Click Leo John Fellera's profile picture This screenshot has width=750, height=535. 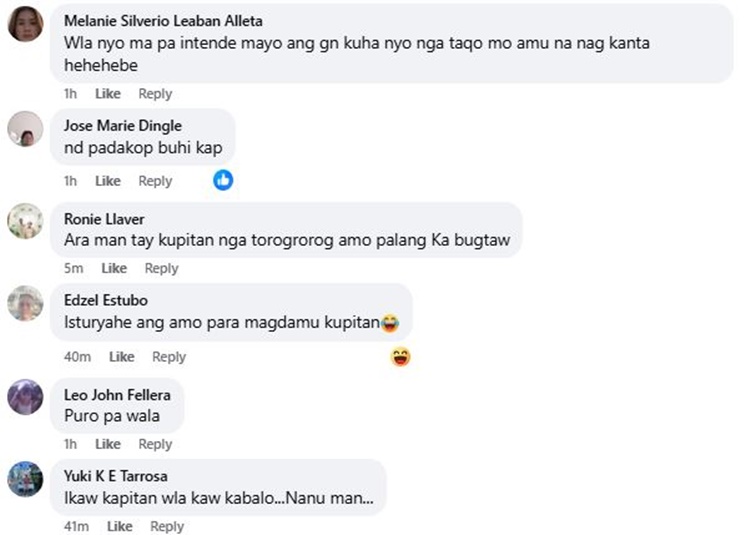tap(25, 397)
